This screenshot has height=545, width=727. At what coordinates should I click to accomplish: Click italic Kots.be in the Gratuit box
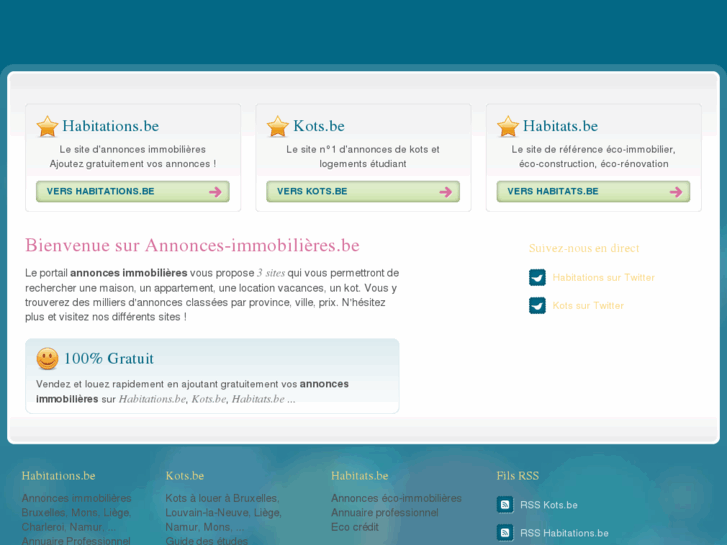209,399
